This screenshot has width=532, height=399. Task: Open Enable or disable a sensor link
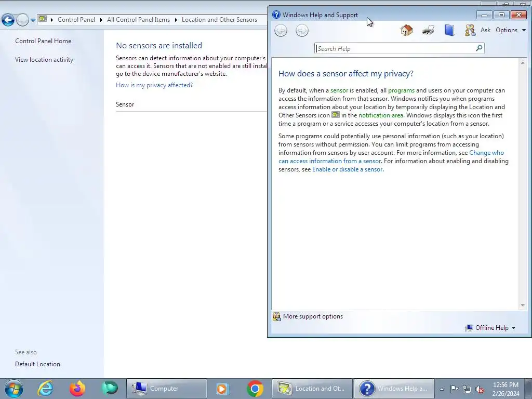click(x=348, y=169)
